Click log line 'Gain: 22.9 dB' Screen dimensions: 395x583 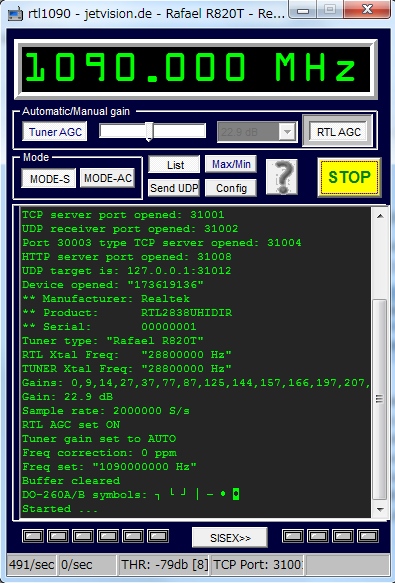[67, 397]
